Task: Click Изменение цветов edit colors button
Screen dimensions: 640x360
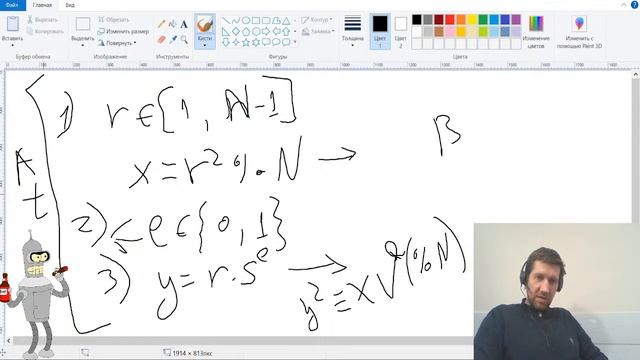Action: (x=536, y=32)
